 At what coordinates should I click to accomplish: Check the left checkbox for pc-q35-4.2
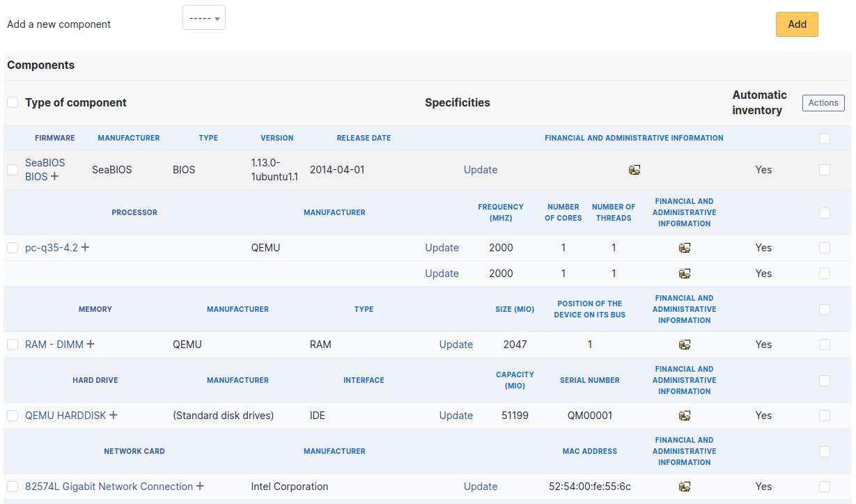point(13,248)
